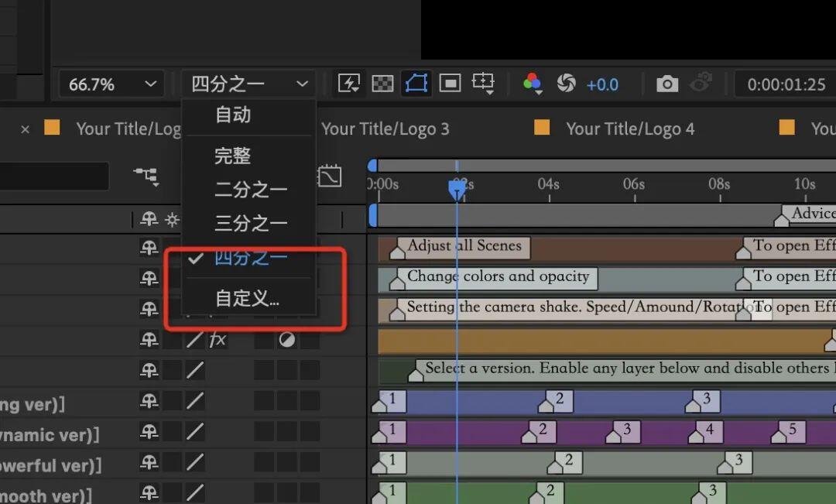Open the 四分之一 resolution dropdown
836x504 pixels.
coord(249,84)
